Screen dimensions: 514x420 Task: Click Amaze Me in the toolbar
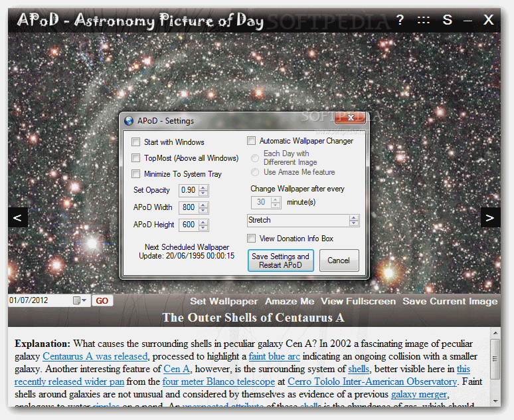coord(290,301)
